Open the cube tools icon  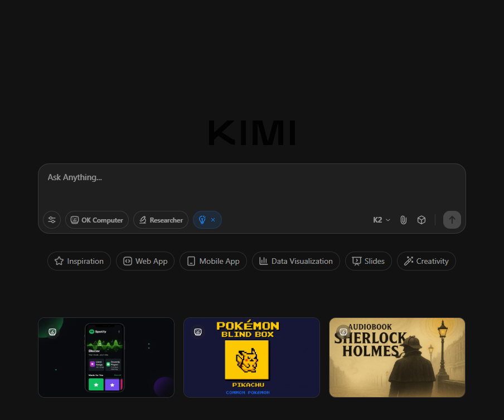(421, 220)
